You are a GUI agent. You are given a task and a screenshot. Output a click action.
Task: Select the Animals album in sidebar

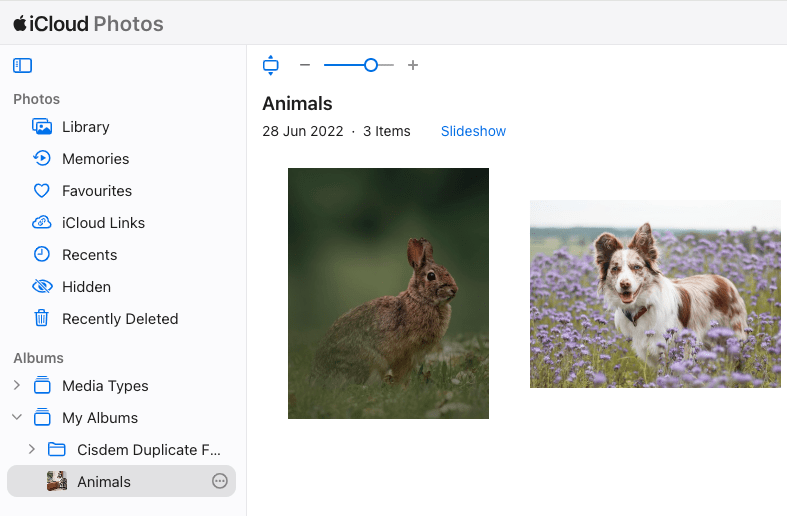104,482
